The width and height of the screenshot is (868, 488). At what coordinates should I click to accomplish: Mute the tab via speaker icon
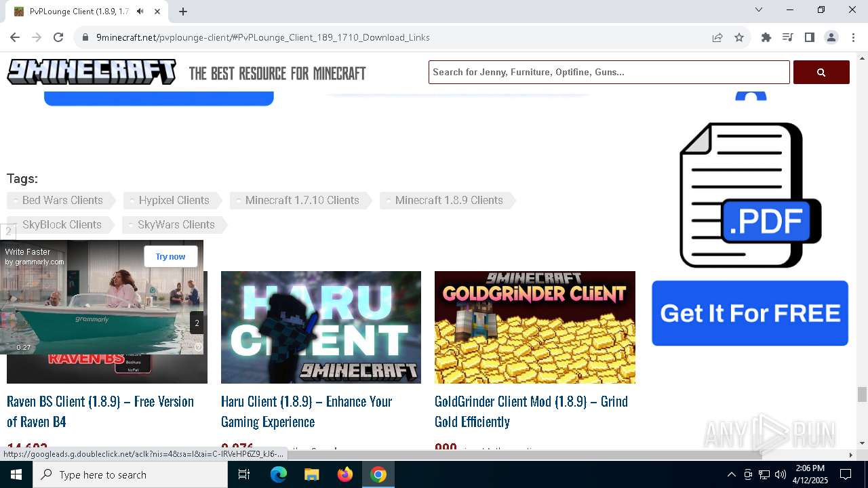tap(140, 12)
